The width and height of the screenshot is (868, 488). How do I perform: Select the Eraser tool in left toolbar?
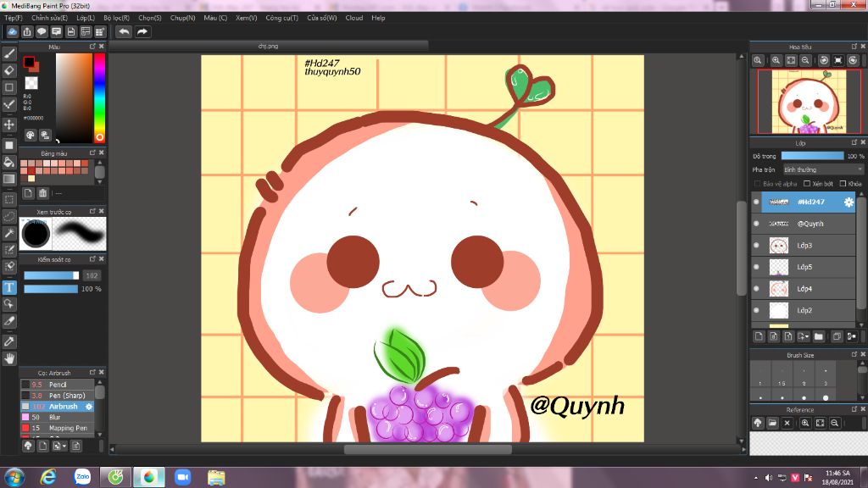click(x=9, y=70)
